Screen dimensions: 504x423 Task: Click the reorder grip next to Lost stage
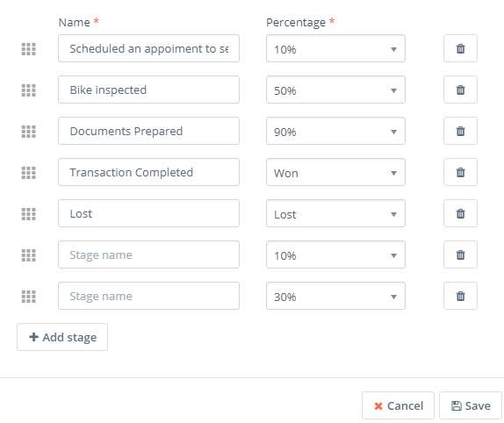coord(29,214)
